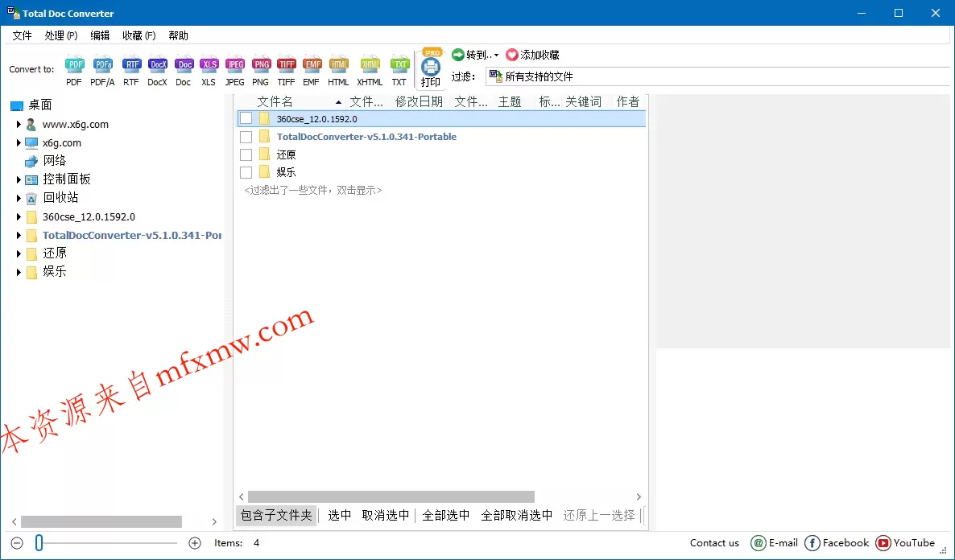Expand 还原 tree folder arrow
The height and width of the screenshot is (560, 955).
point(19,253)
